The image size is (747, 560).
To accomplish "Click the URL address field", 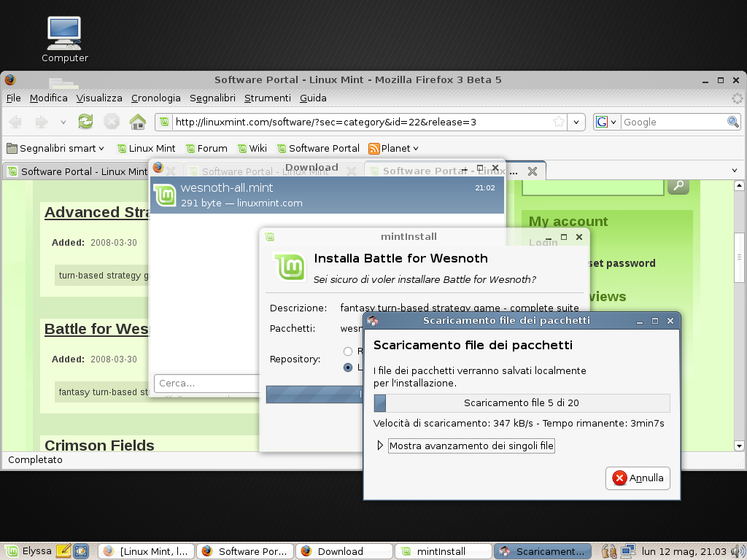I will pos(362,122).
